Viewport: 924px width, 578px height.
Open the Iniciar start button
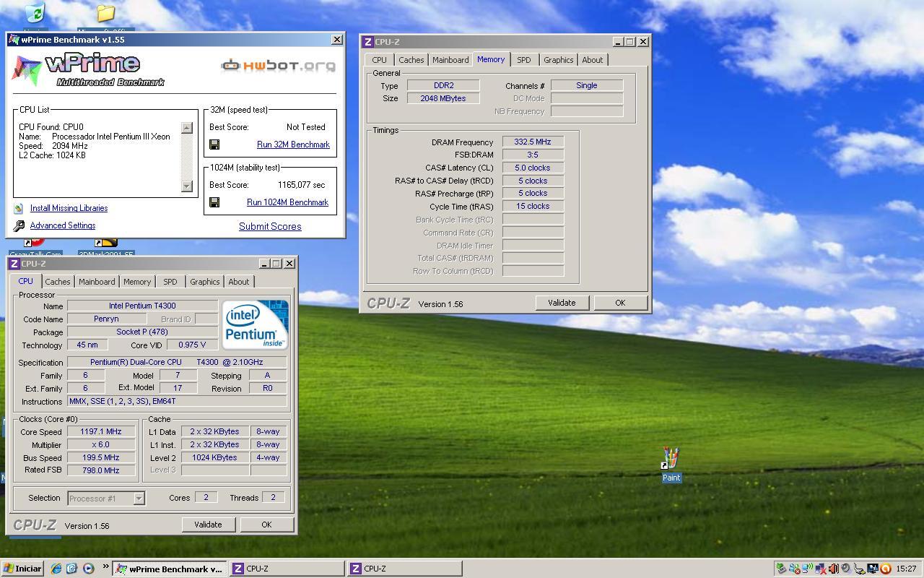[22, 569]
